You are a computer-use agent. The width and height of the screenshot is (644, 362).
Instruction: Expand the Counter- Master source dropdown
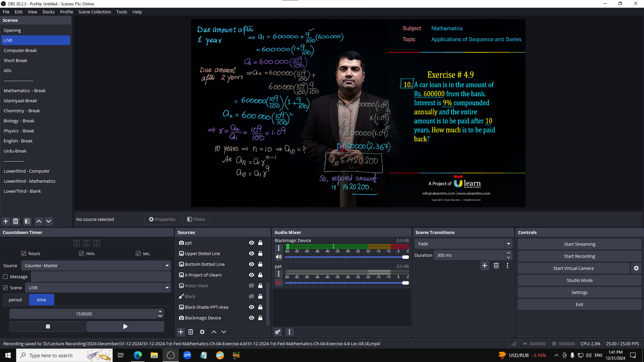pos(167,265)
